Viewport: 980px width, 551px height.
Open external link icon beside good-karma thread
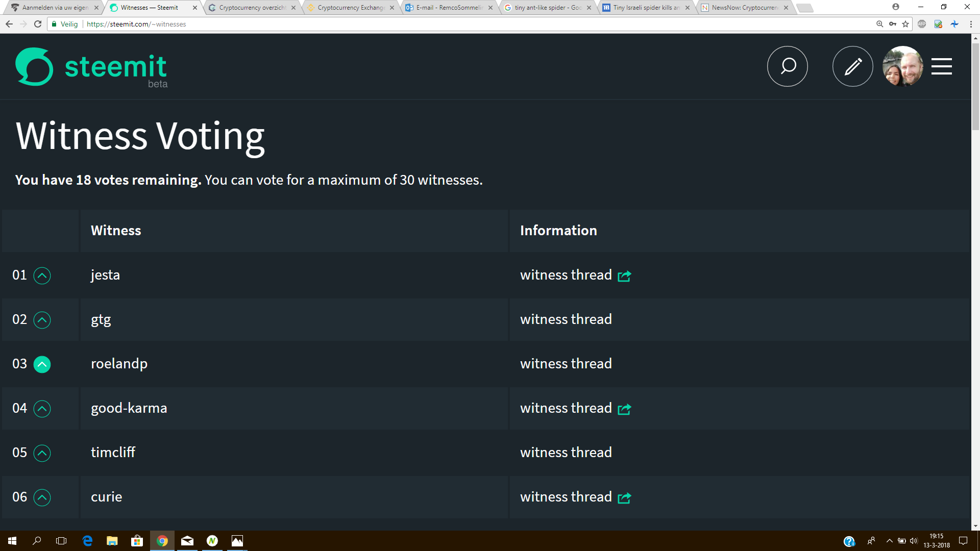click(624, 409)
